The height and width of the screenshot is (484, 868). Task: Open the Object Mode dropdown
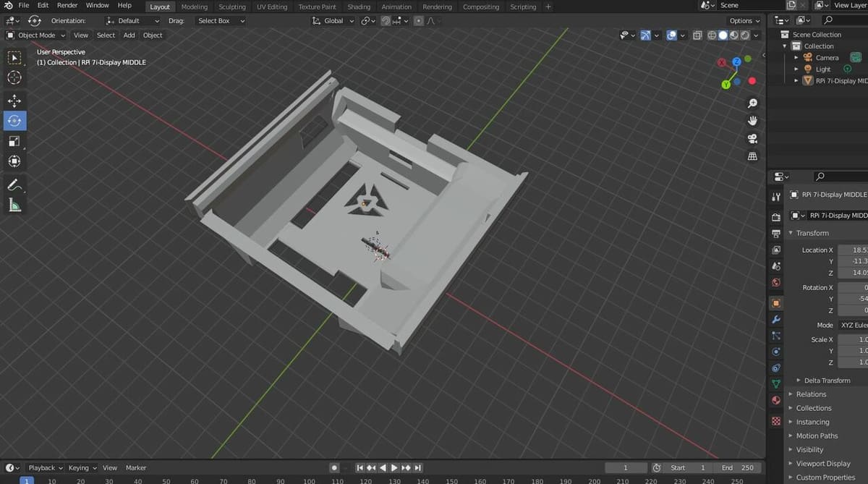[x=36, y=35]
